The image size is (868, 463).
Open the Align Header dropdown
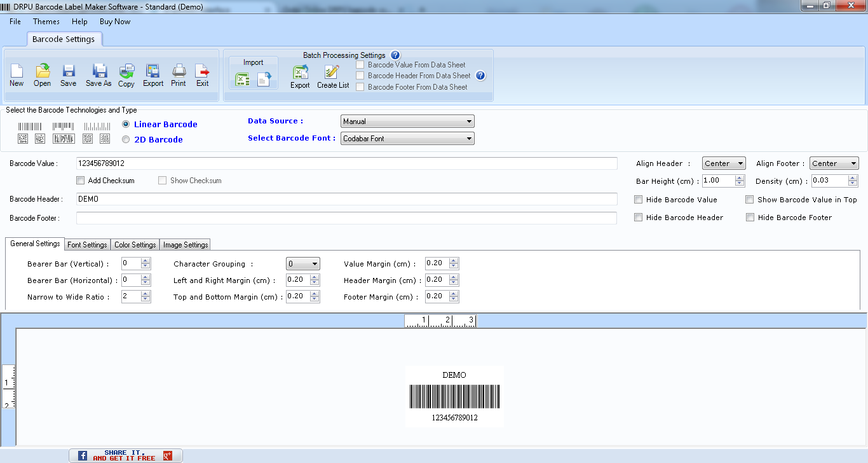(724, 163)
